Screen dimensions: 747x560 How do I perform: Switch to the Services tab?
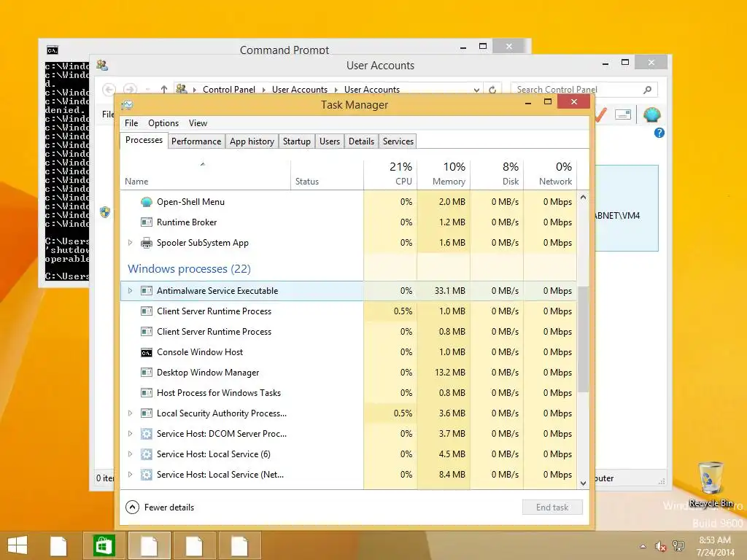coord(398,141)
